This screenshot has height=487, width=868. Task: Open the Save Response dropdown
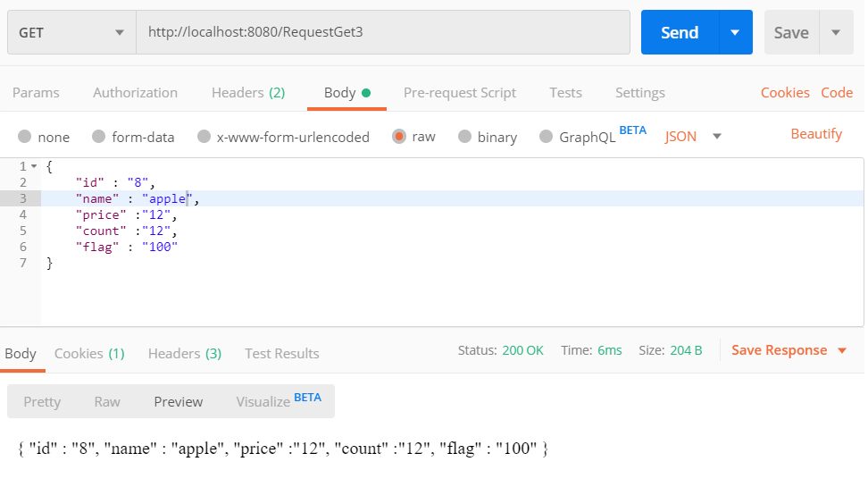pyautogui.click(x=842, y=350)
